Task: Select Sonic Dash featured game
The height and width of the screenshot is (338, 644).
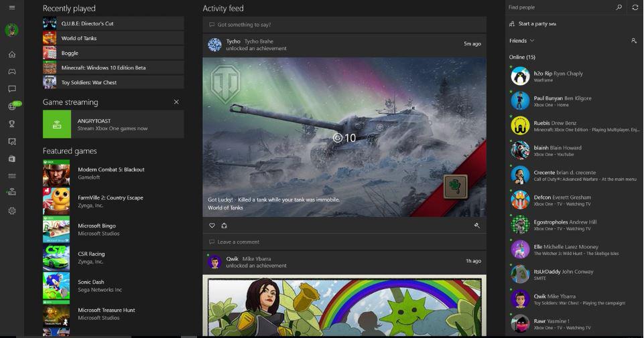Action: tap(113, 286)
